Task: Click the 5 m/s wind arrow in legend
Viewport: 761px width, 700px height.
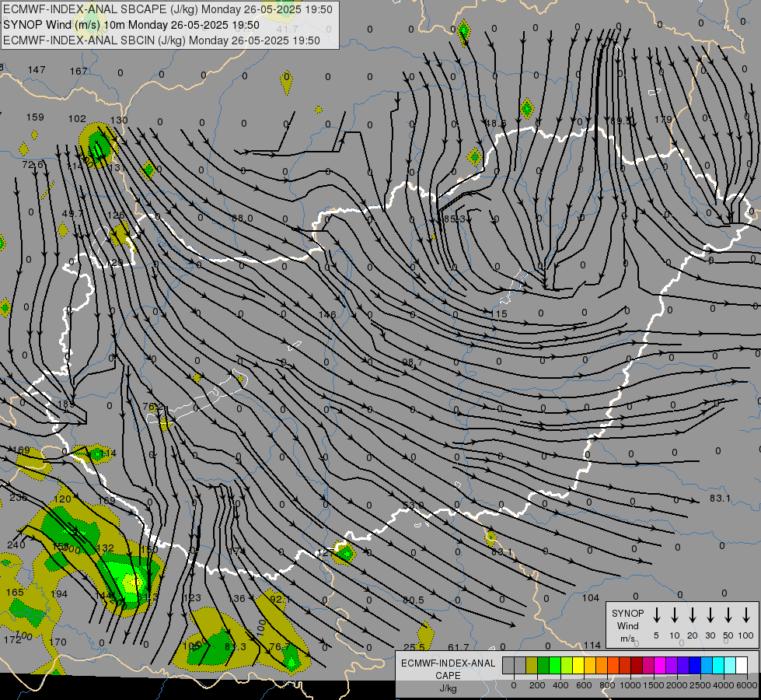Action: pos(656,615)
